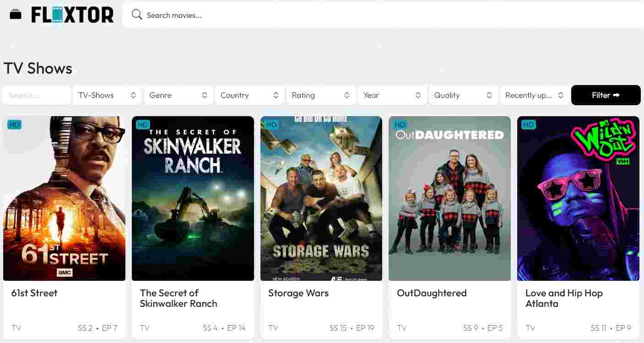Click HD badge on OutDaughtered poster

pyautogui.click(x=400, y=124)
